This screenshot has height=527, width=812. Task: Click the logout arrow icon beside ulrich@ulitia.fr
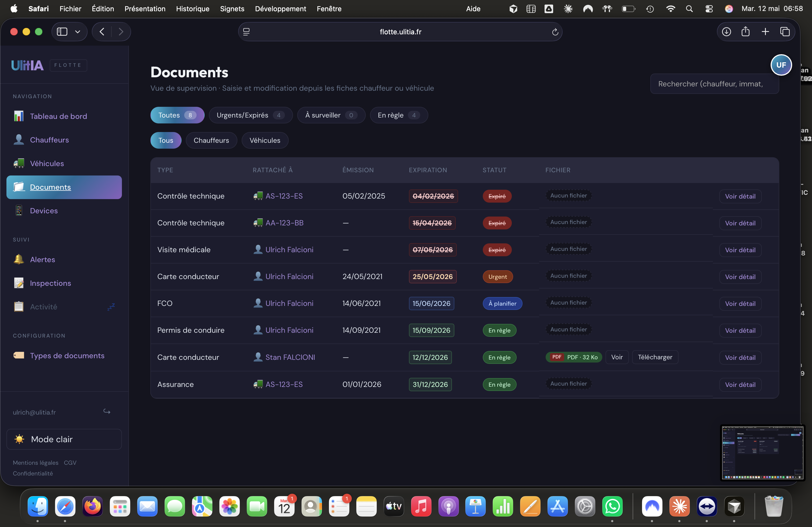(x=107, y=411)
